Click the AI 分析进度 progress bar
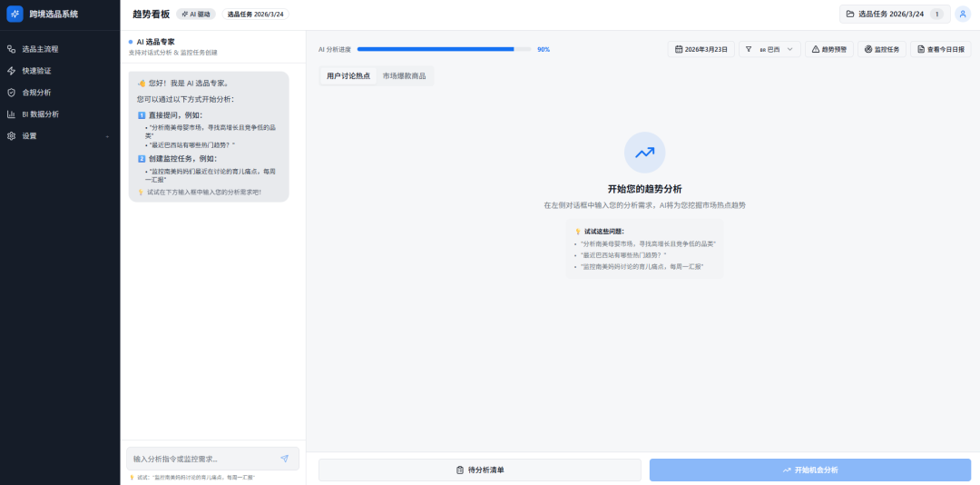Screen dimensions: 980x485 pyautogui.click(x=444, y=49)
